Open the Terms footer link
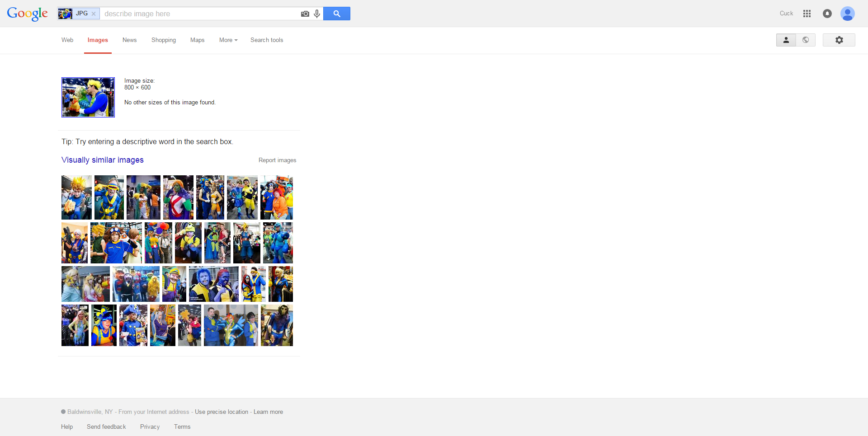Image resolution: width=868 pixels, height=436 pixels. click(182, 427)
